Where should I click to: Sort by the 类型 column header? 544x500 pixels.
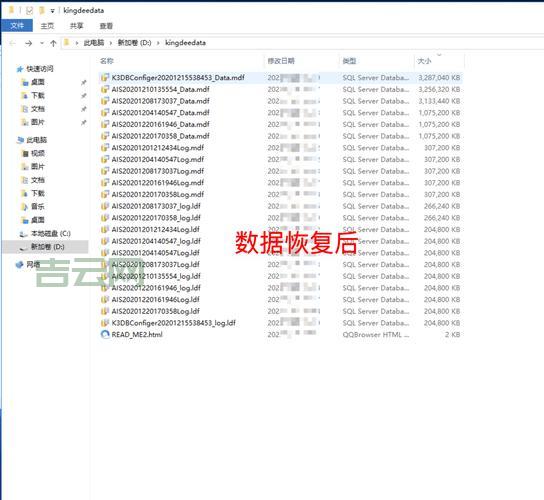point(349,61)
